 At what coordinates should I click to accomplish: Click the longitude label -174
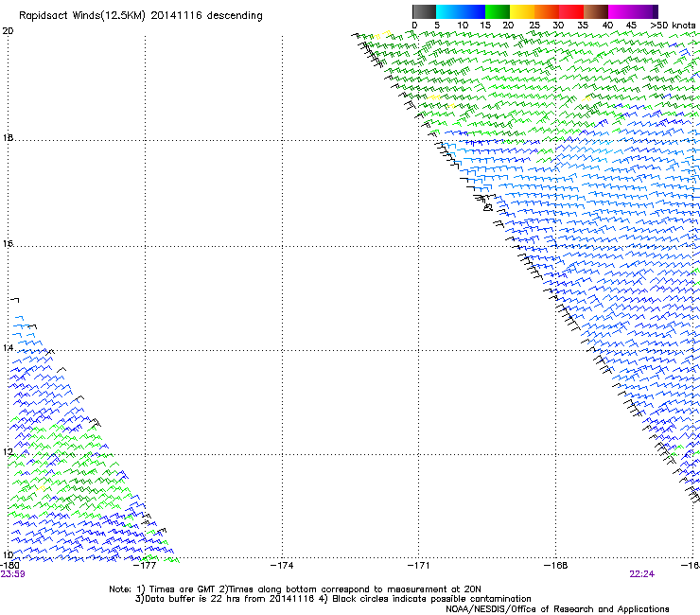[282, 566]
